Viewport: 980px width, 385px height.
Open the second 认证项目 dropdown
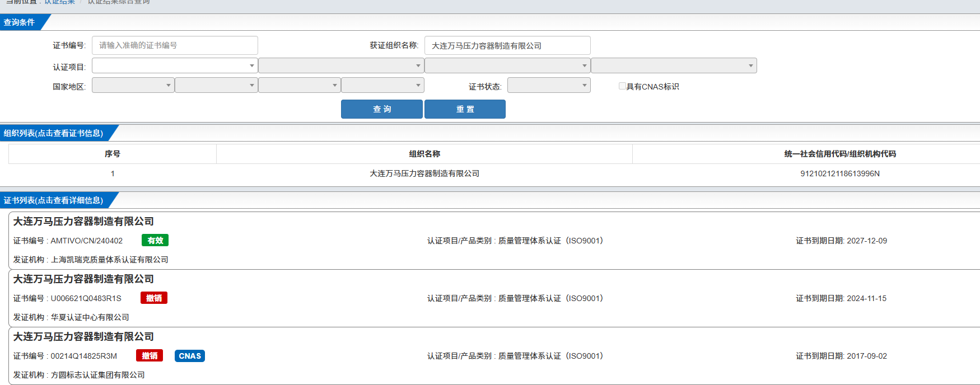[x=341, y=65]
